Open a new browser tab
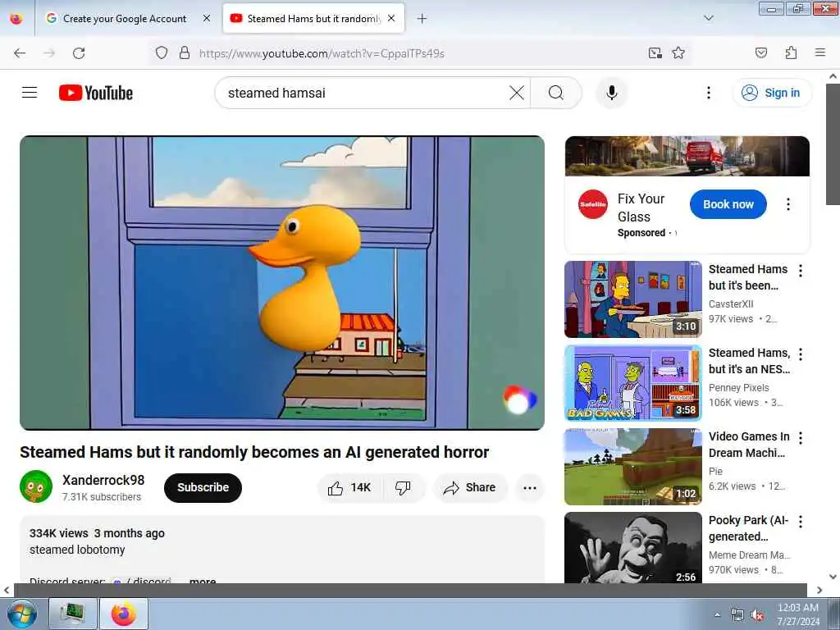Viewport: 840px width, 630px height. click(x=422, y=19)
